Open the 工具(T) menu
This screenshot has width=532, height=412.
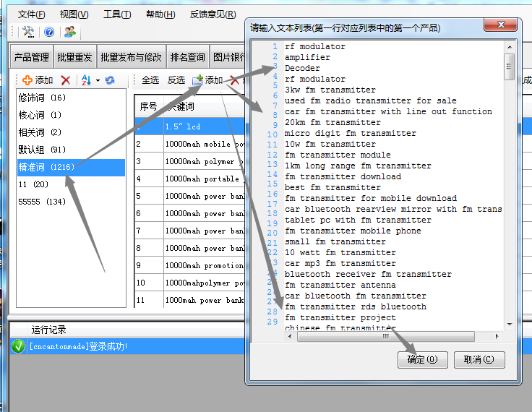(117, 14)
